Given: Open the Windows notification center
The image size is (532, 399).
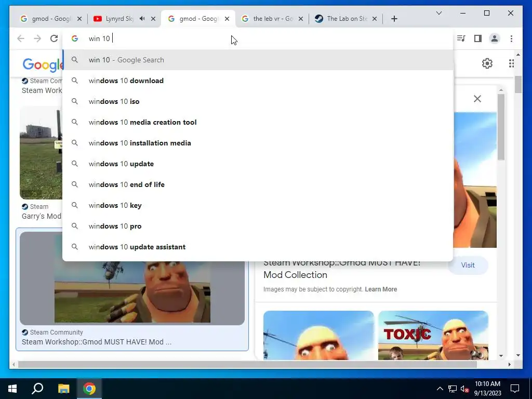Looking at the screenshot, I should tap(515, 389).
